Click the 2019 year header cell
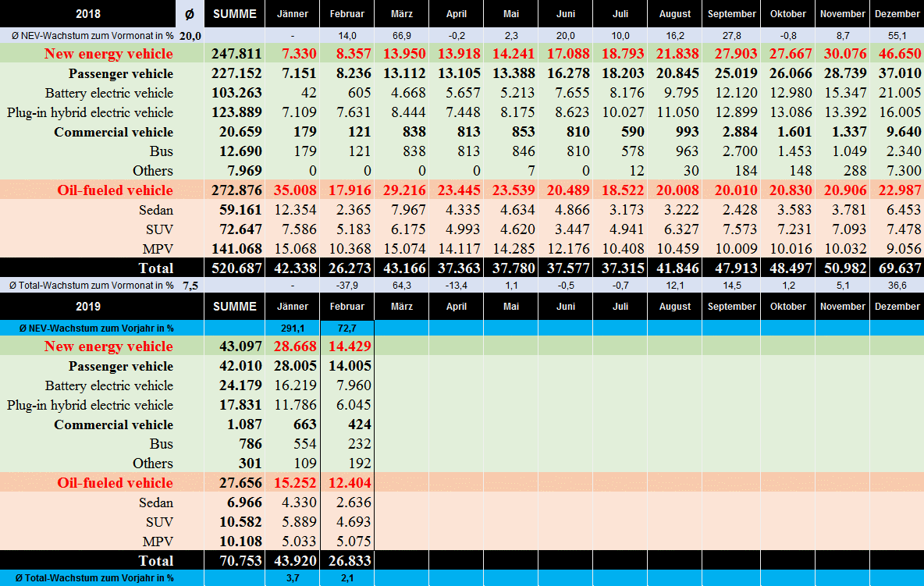Image resolution: width=924 pixels, height=586 pixels. coord(88,306)
